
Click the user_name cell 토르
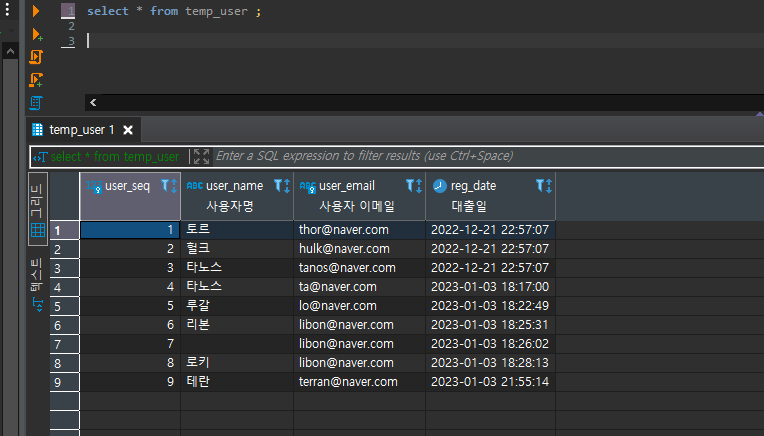[237, 229]
